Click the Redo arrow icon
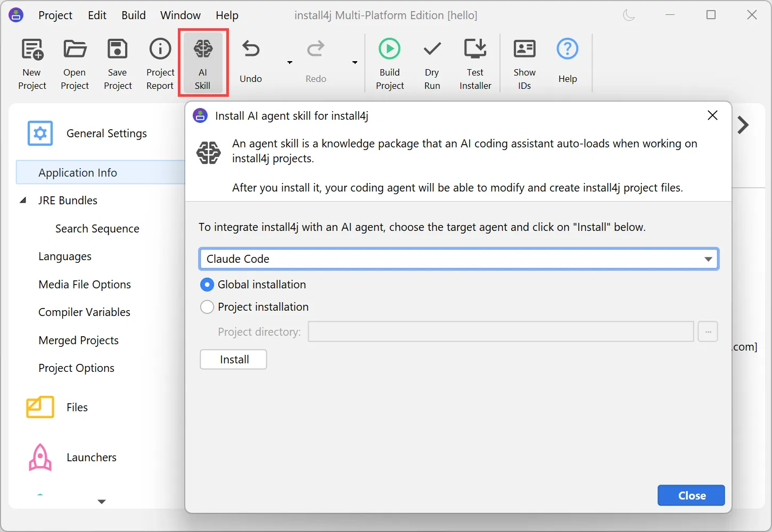Screen dimensions: 772x532 (x=316, y=49)
